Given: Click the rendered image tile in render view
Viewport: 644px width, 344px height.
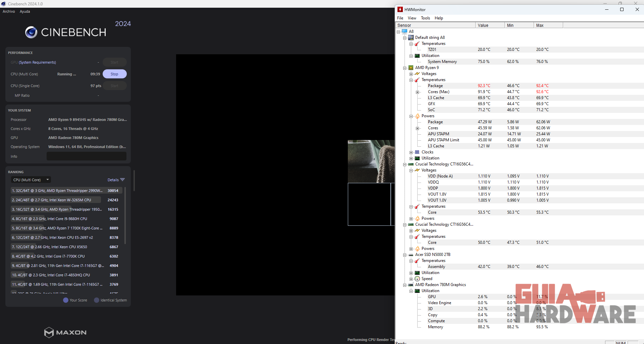Looking at the screenshot, I should 371,161.
